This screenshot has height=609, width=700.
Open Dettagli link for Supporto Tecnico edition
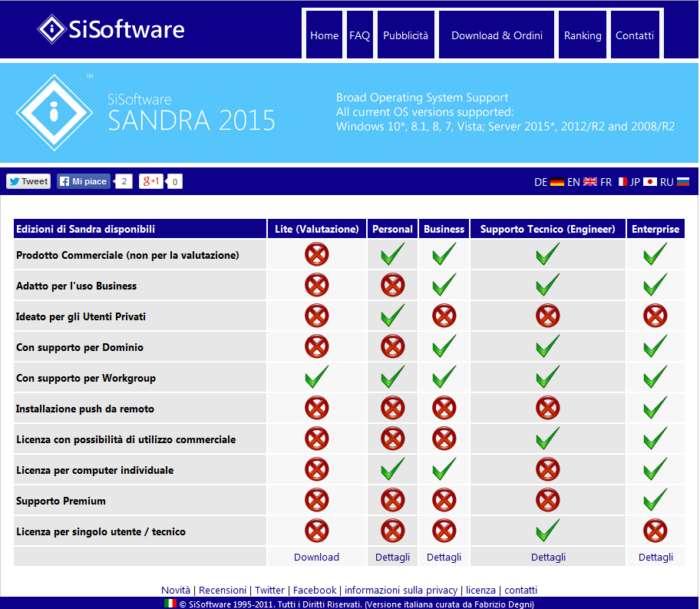click(x=548, y=558)
